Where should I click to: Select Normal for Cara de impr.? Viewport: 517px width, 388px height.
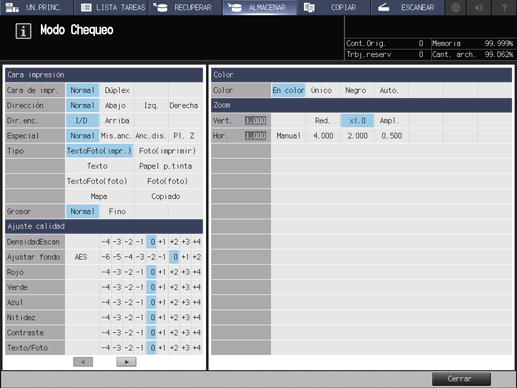point(82,90)
